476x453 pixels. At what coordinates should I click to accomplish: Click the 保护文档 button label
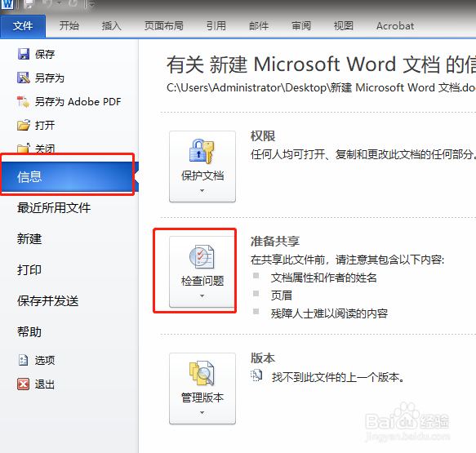click(x=202, y=175)
